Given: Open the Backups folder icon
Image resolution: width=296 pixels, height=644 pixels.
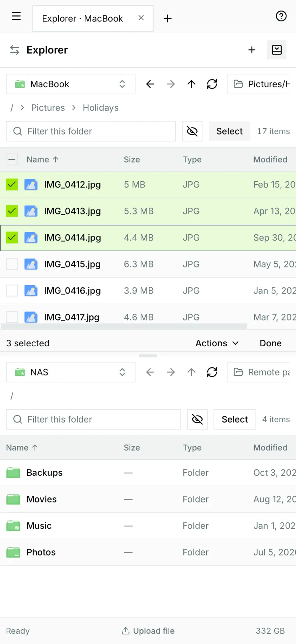Looking at the screenshot, I should 13,473.
